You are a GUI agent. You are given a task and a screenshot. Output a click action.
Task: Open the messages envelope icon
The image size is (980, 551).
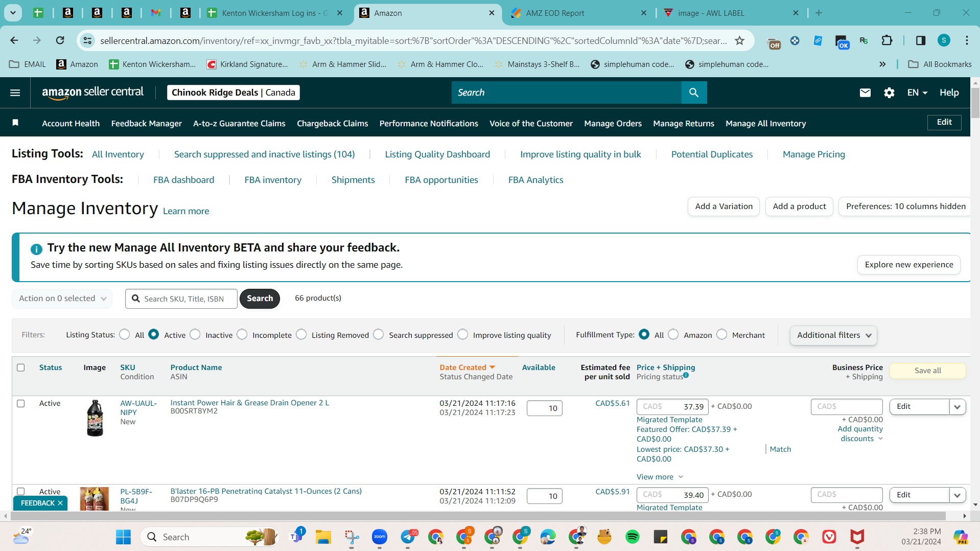click(865, 93)
